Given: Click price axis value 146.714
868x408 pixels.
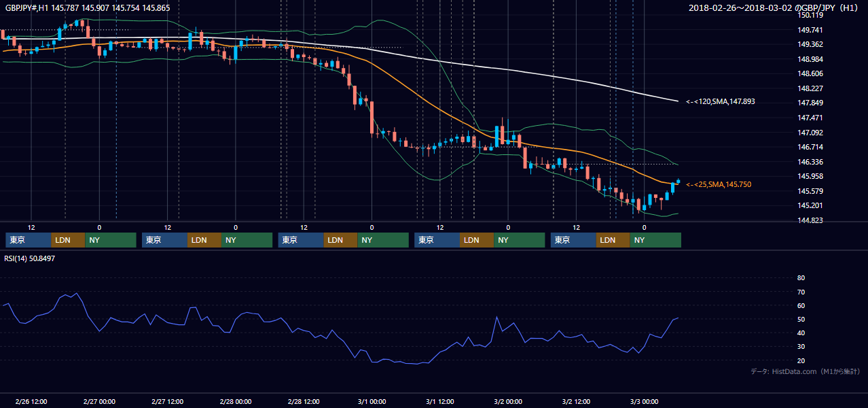Looking at the screenshot, I should (810, 147).
